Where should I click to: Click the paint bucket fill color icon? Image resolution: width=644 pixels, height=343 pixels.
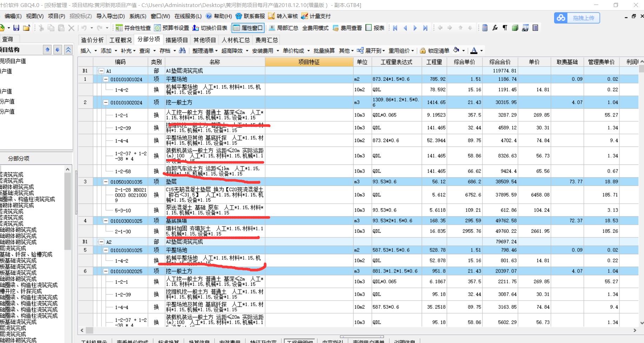tap(456, 51)
